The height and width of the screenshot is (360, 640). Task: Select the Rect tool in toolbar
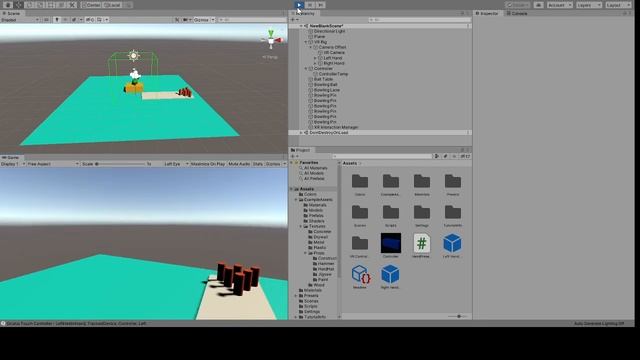[51, 5]
